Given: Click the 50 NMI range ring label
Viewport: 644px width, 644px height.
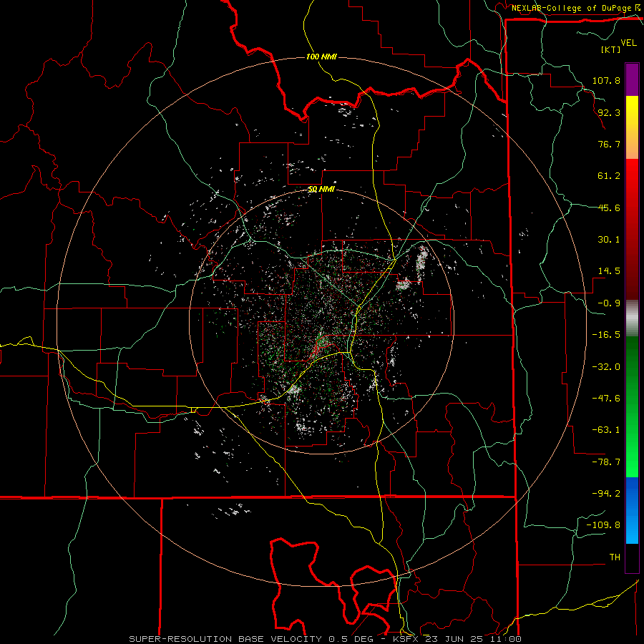Looking at the screenshot, I should tap(321, 189).
